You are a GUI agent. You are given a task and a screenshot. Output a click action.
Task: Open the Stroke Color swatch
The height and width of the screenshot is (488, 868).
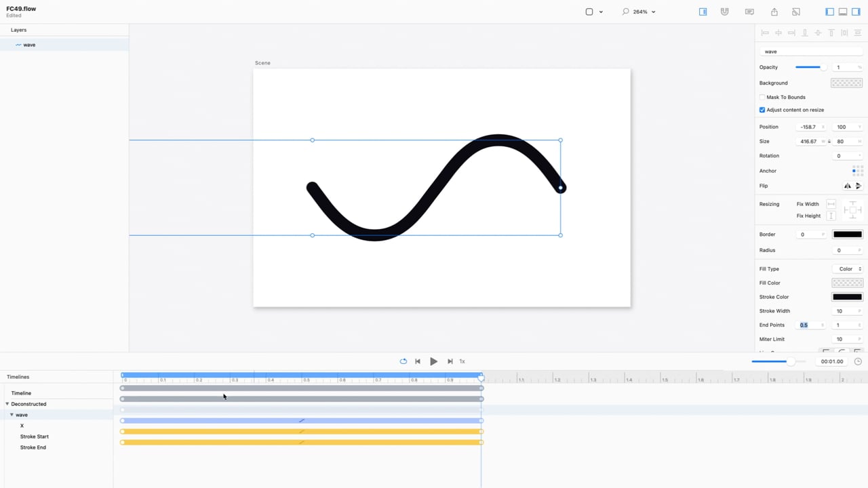pos(847,297)
